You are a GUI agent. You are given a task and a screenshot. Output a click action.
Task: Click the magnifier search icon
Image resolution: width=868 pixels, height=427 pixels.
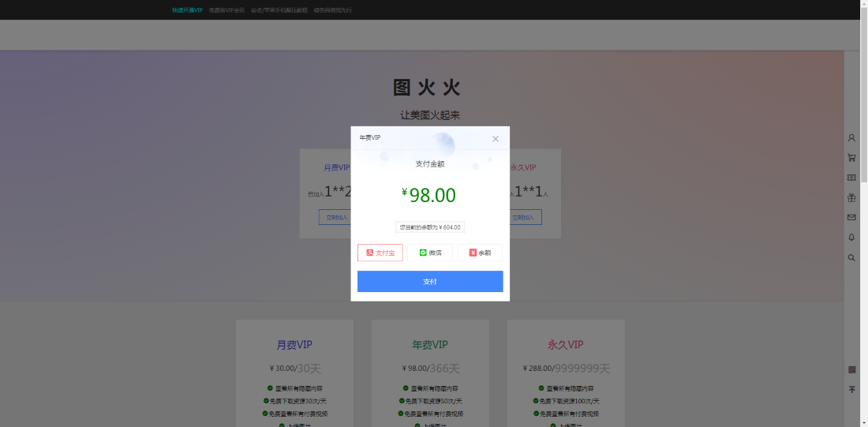coord(851,257)
